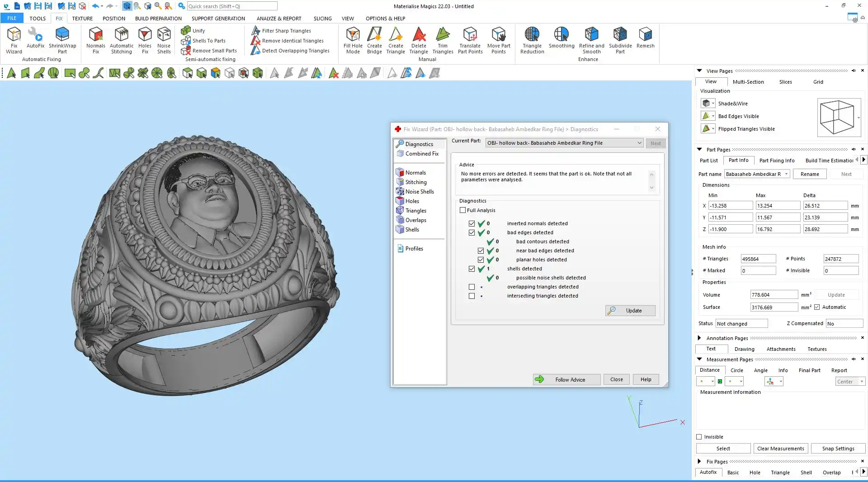Switch to the Support Generation tab
Viewport: 868px width, 482px height.
pyautogui.click(x=218, y=19)
